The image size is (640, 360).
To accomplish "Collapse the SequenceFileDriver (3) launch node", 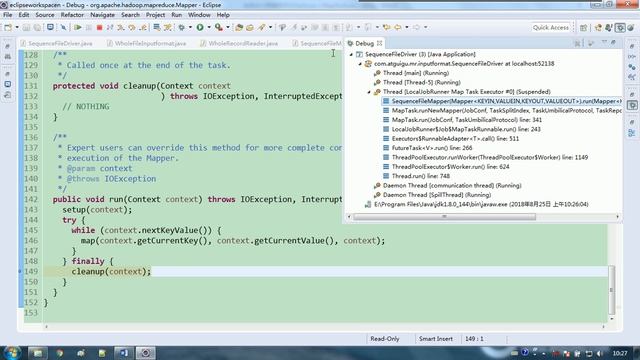I will (x=351, y=54).
